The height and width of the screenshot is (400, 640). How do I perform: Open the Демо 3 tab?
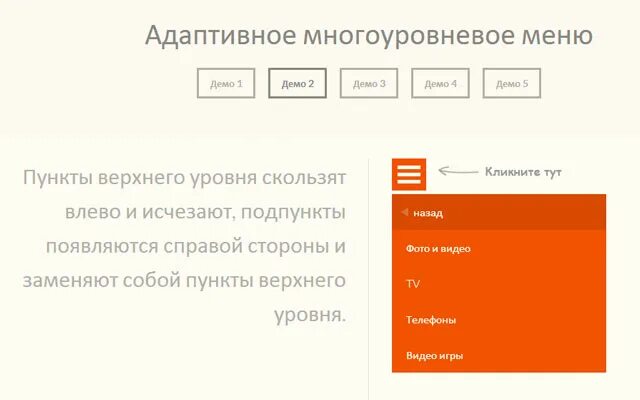point(369,83)
